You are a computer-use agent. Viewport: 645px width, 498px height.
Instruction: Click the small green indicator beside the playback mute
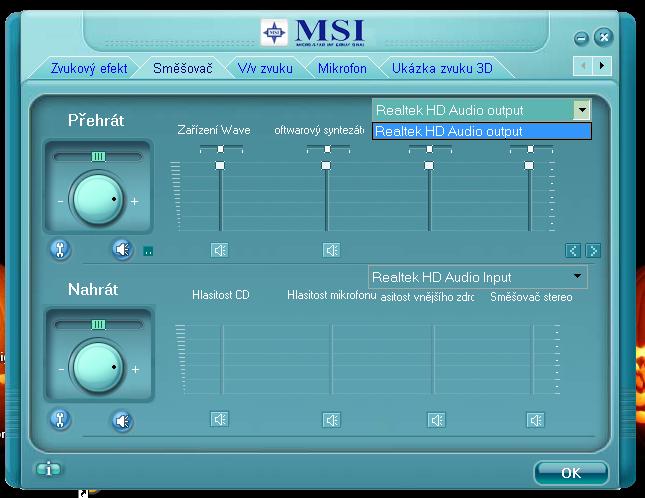[148, 251]
